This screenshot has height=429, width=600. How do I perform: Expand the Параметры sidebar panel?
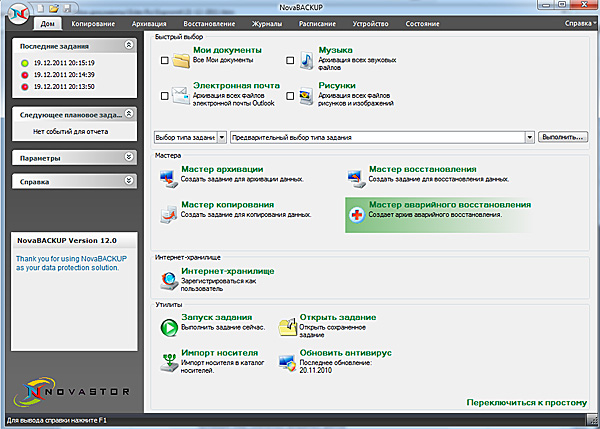(x=128, y=157)
